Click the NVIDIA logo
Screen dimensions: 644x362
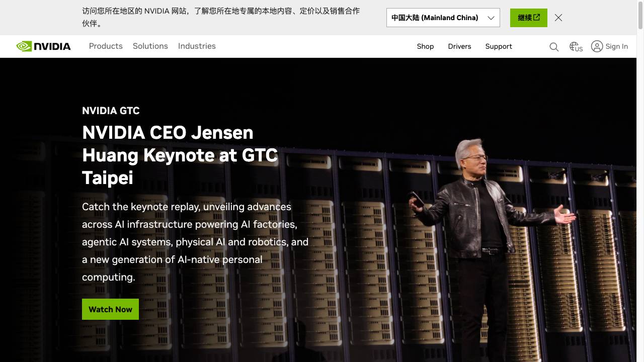tap(43, 46)
